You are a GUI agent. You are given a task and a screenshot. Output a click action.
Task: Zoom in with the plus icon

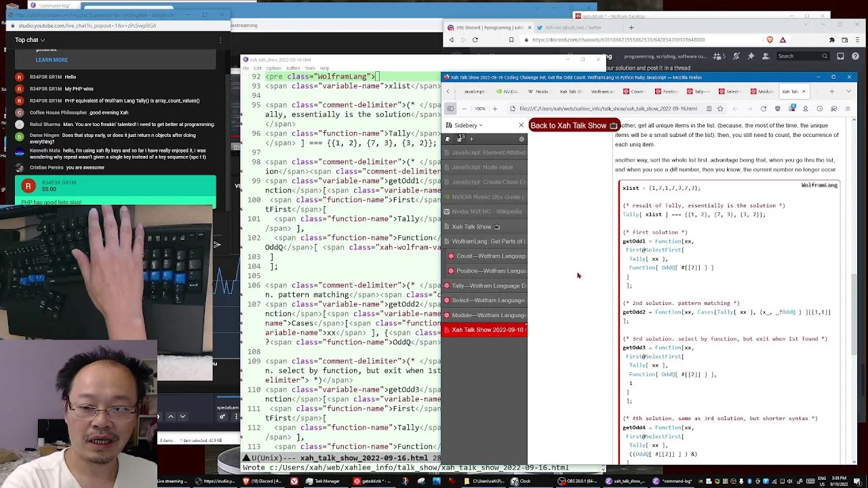[x=494, y=108]
